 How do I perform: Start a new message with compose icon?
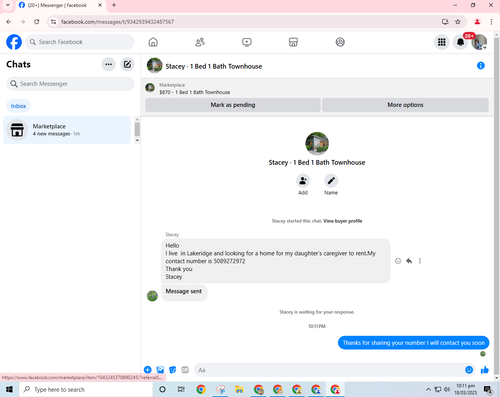tap(127, 64)
